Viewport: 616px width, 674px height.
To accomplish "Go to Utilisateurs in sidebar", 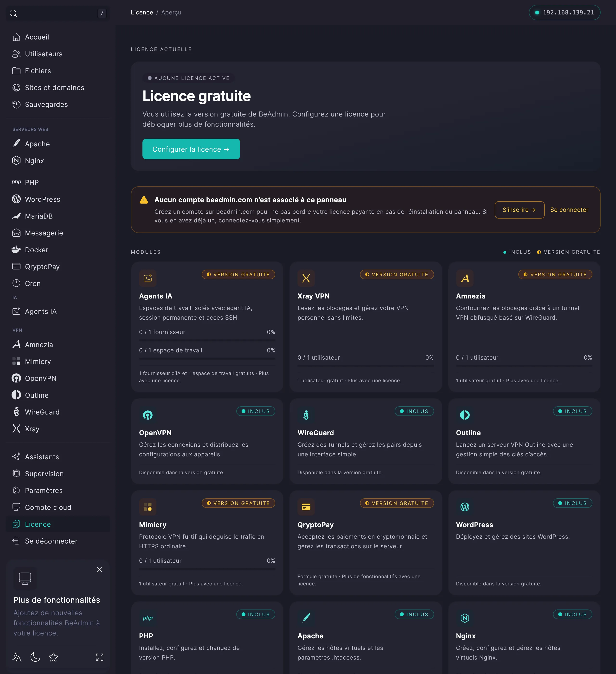I will tap(58, 54).
